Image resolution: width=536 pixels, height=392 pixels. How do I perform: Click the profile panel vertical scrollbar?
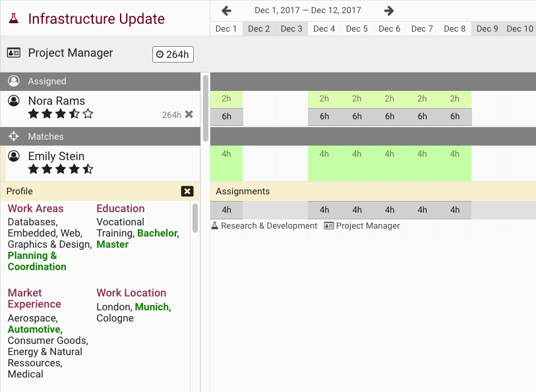point(195,218)
